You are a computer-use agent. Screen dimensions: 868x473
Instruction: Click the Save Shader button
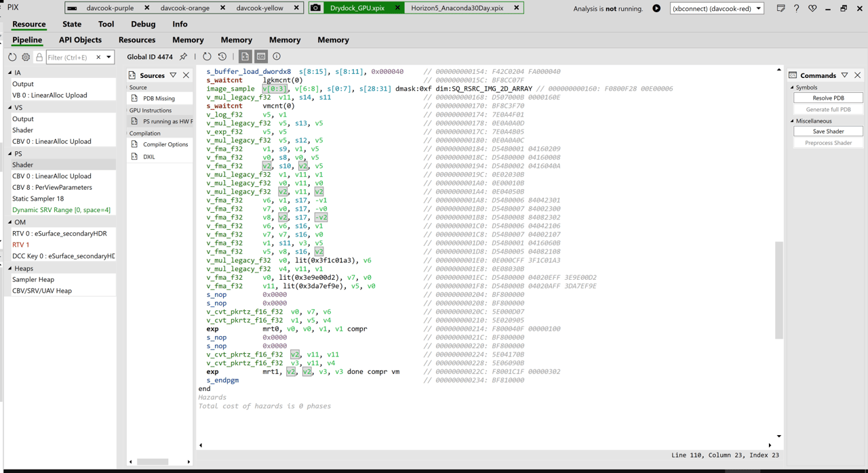point(828,131)
